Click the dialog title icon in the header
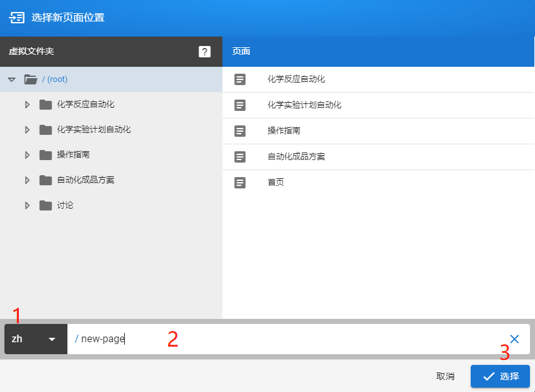 click(17, 18)
